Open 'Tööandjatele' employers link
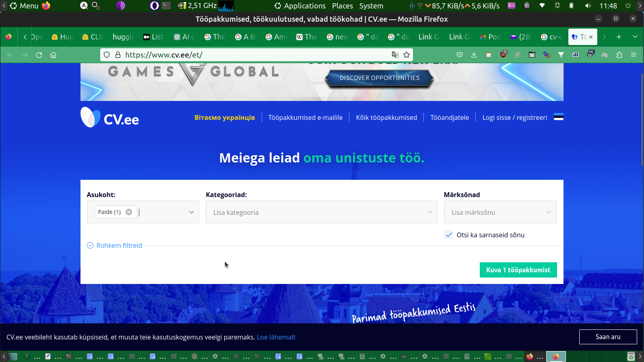This screenshot has height=362, width=644. pyautogui.click(x=450, y=117)
